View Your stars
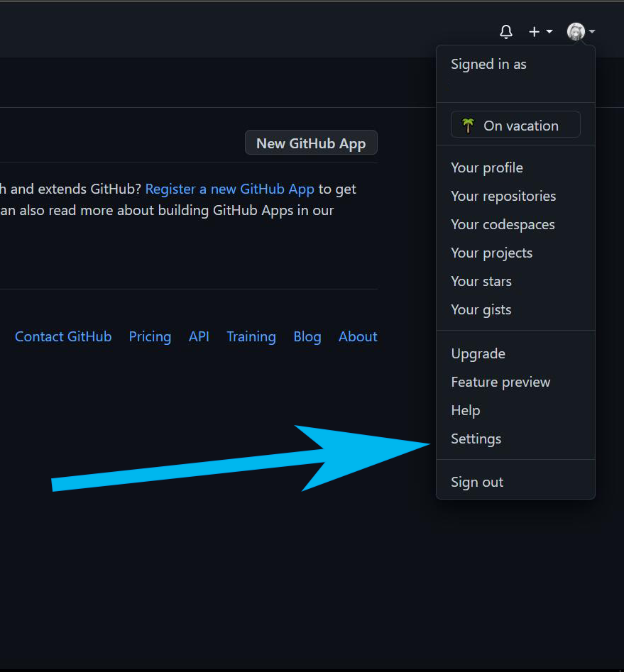Viewport: 624px width, 672px height. 481,281
